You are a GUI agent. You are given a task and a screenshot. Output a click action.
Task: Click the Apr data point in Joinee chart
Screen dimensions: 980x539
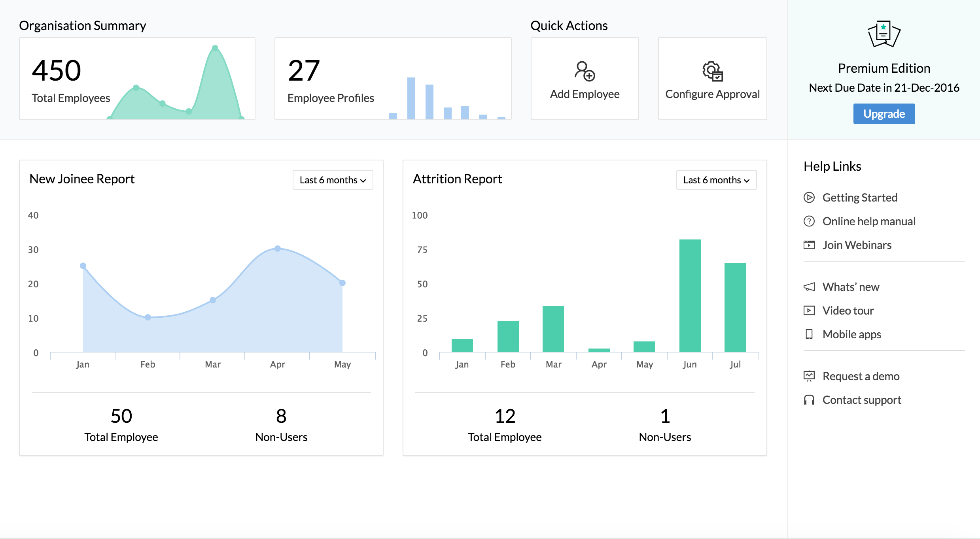(x=278, y=249)
